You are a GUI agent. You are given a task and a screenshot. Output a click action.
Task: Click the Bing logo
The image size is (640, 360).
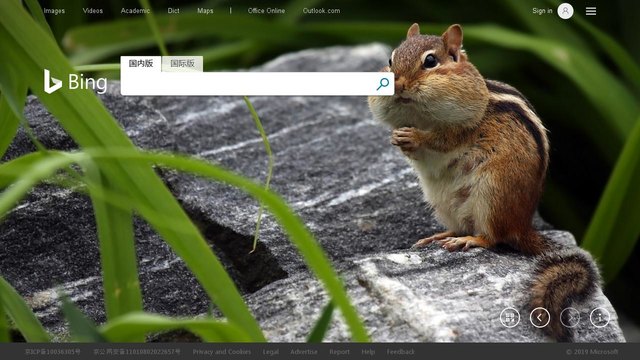click(x=76, y=82)
